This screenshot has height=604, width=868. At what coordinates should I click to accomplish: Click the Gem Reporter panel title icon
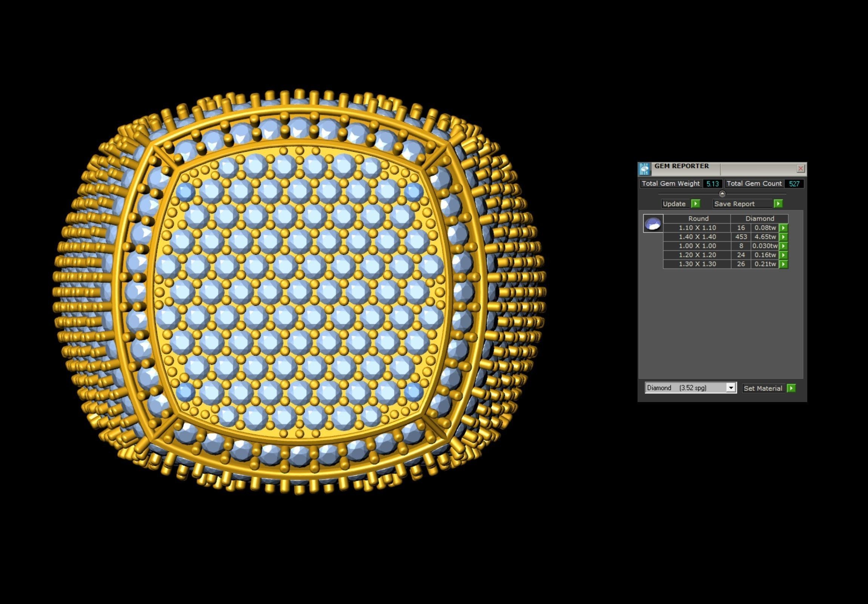[645, 169]
